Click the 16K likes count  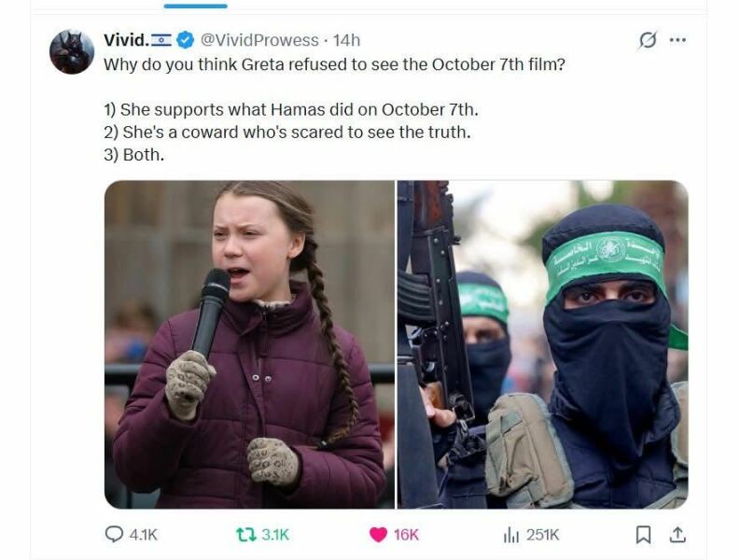click(406, 535)
